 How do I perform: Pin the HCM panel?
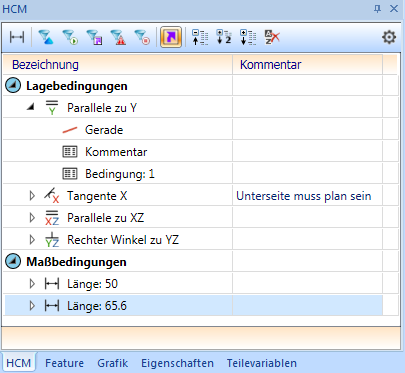pyautogui.click(x=377, y=9)
